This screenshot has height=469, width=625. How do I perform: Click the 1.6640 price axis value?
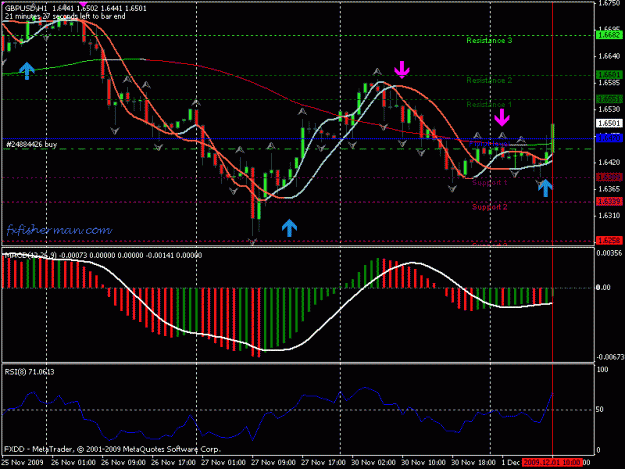[x=609, y=56]
